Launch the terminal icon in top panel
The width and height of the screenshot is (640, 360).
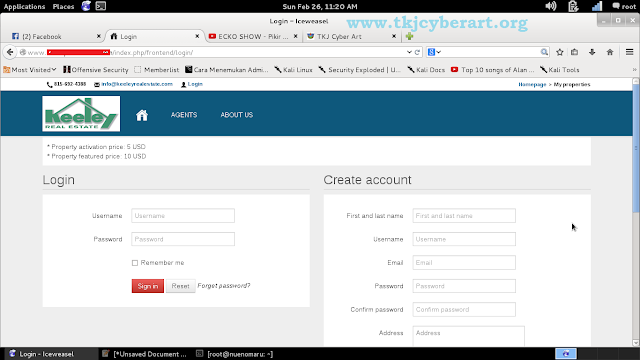coord(101,6)
